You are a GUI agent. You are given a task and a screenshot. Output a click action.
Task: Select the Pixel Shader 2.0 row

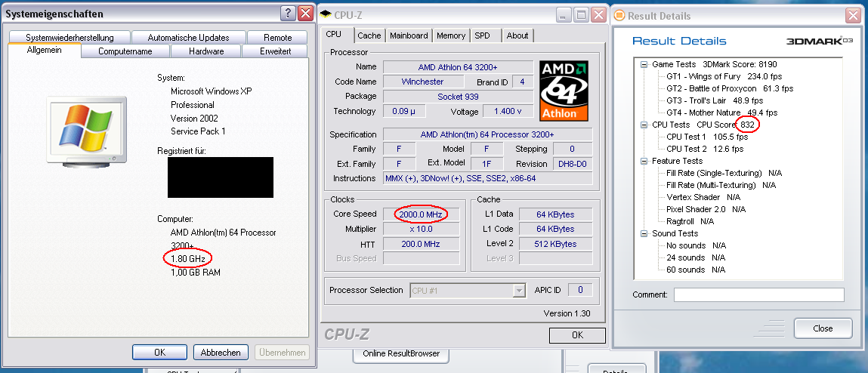pyautogui.click(x=706, y=209)
